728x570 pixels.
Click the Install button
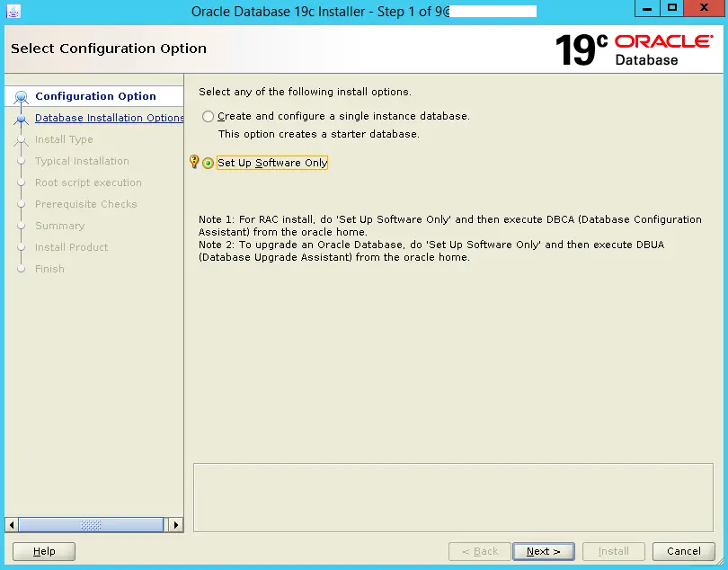click(x=613, y=551)
